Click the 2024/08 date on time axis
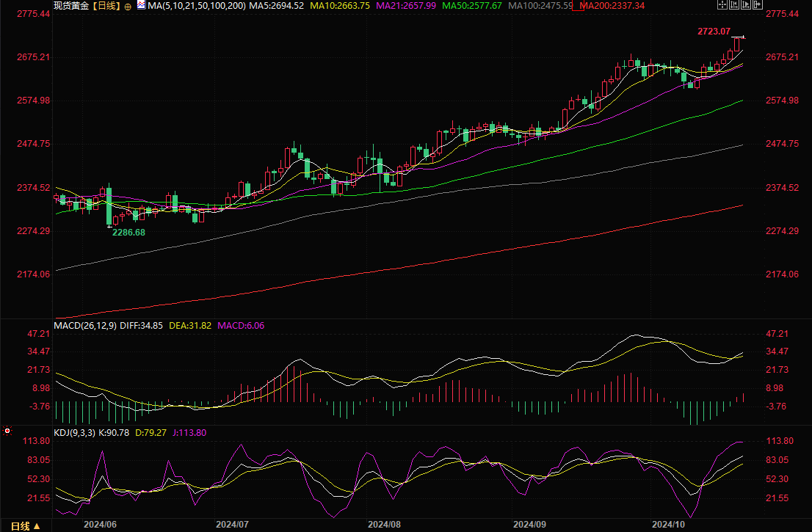812x532 pixels. tap(383, 525)
